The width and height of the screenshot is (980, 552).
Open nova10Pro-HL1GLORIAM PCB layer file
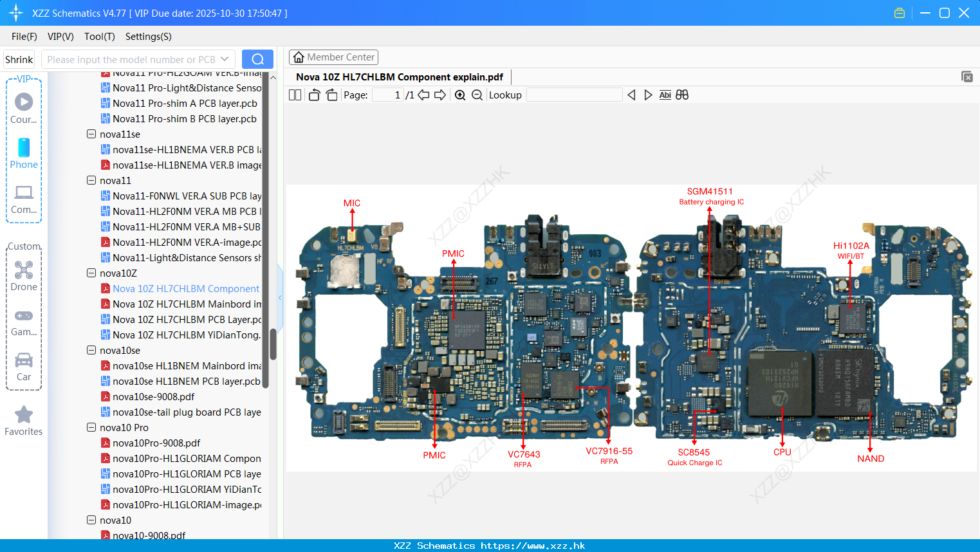pyautogui.click(x=181, y=474)
